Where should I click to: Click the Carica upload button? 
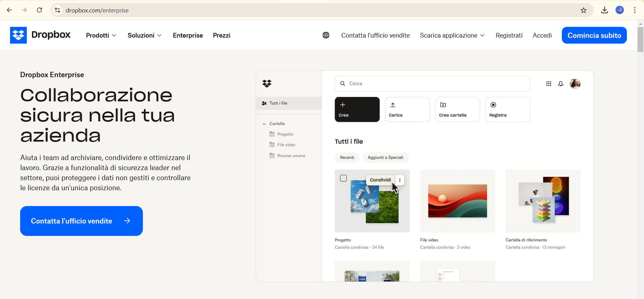[408, 109]
